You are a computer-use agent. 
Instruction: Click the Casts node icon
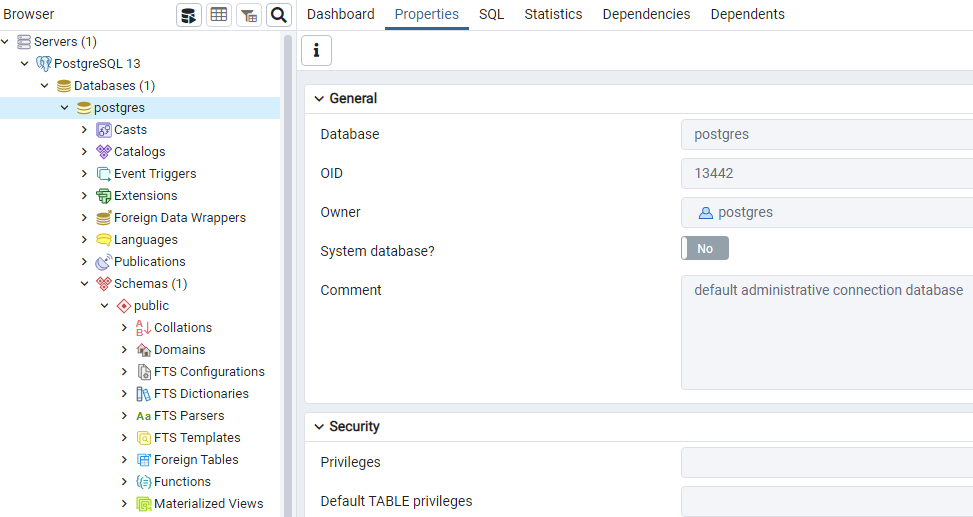[x=104, y=130]
